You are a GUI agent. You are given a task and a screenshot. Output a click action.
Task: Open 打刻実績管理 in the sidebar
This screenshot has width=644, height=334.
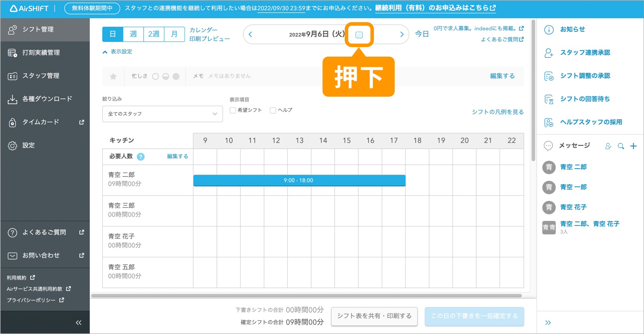tap(41, 53)
